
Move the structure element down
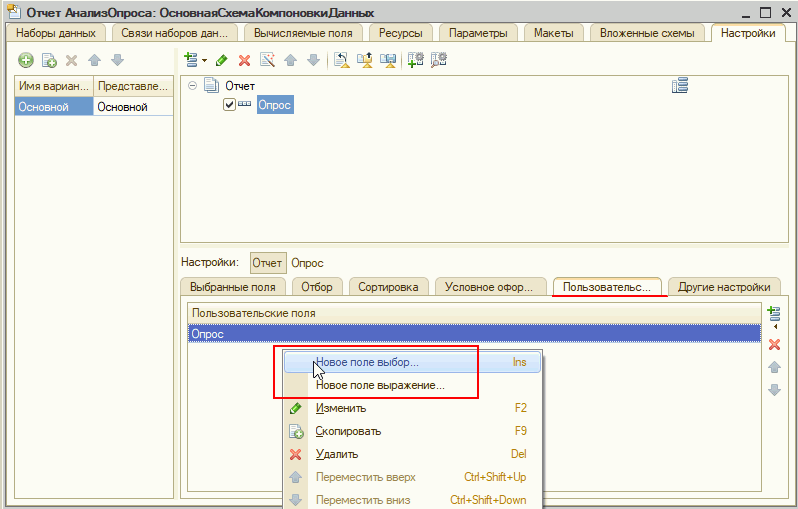point(314,60)
